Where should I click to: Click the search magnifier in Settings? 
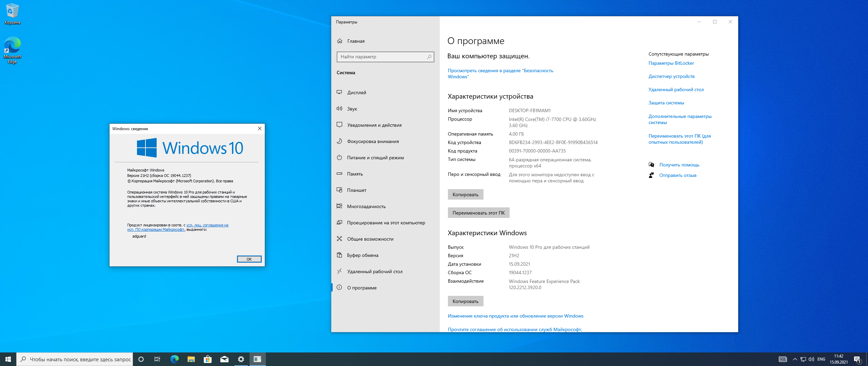(429, 57)
